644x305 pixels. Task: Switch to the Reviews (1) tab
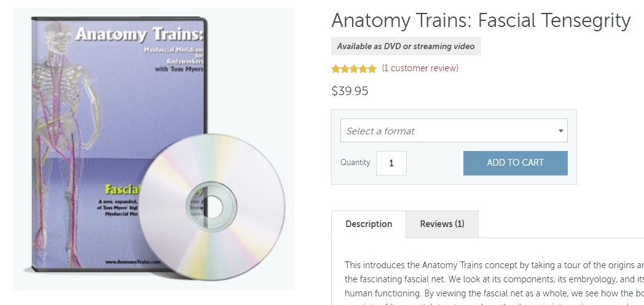[x=442, y=224]
